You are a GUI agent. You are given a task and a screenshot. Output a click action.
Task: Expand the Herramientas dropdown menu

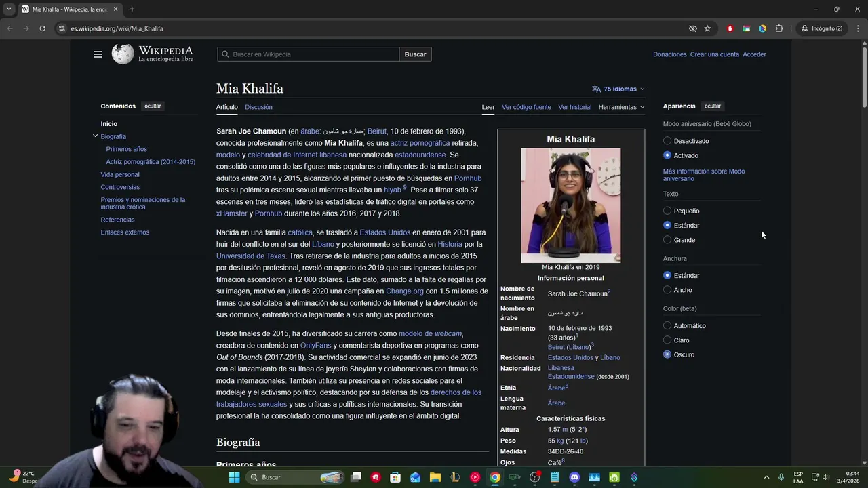(x=621, y=107)
